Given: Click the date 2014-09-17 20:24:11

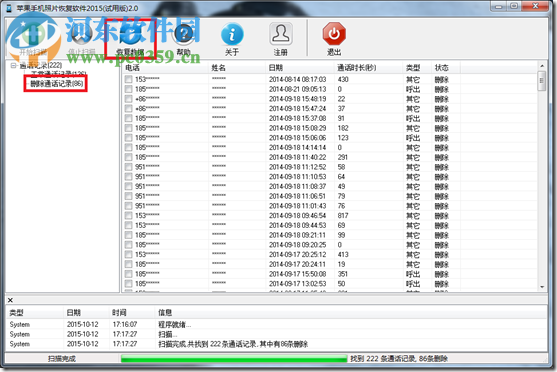Looking at the screenshot, I should (297, 264).
